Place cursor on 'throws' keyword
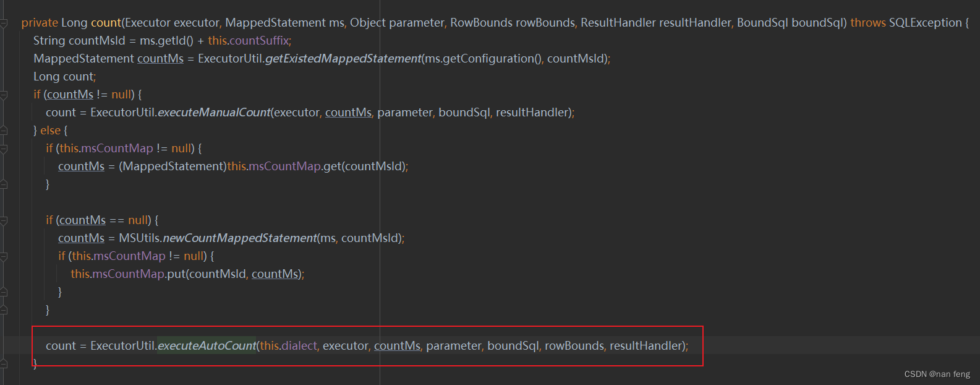Viewport: 980px width, 385px height. point(868,22)
